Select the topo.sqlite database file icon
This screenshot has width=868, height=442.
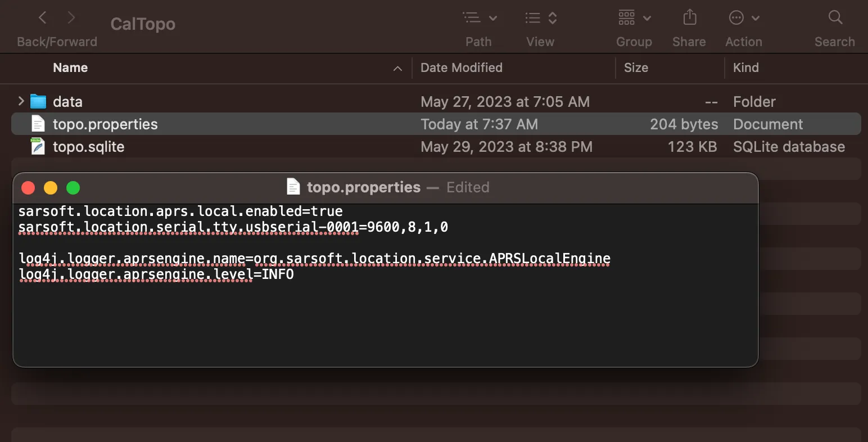tap(38, 147)
